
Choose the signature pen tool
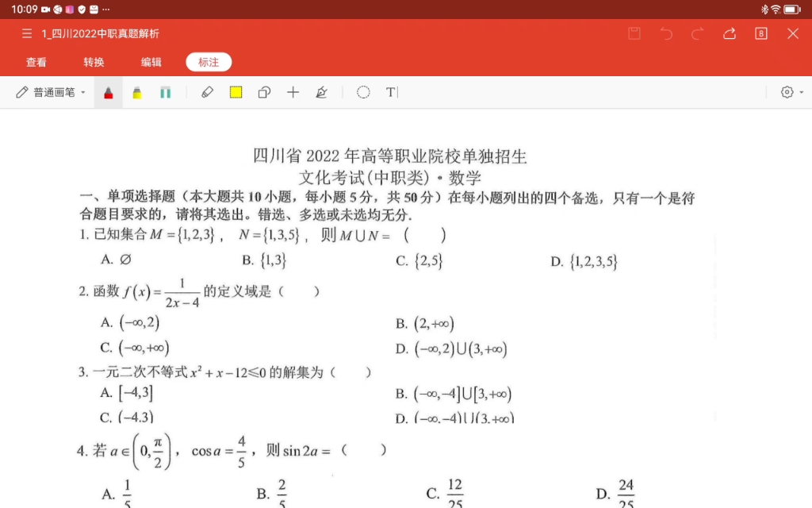(320, 92)
